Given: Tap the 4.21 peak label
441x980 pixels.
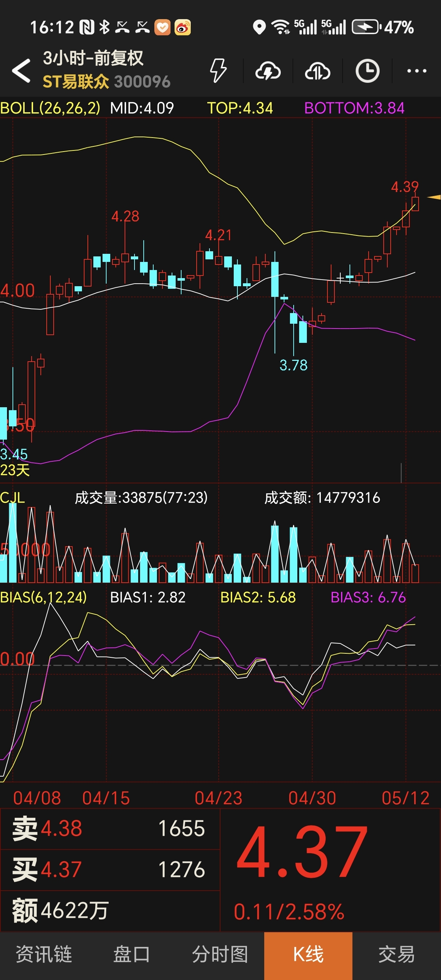Looking at the screenshot, I should [218, 235].
